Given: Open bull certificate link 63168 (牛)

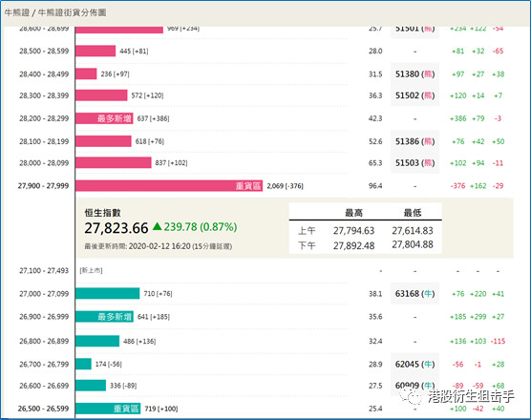Looking at the screenshot, I should tap(414, 294).
